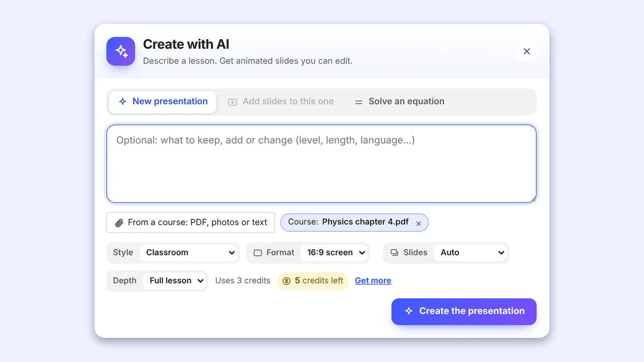The image size is (644, 362).
Task: Switch to Solve an equation tab
Action: 399,102
